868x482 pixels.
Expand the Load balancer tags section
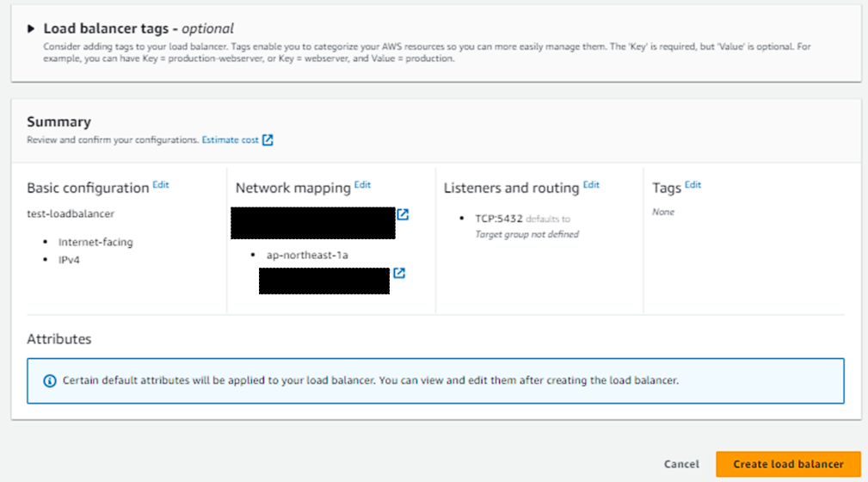33,28
